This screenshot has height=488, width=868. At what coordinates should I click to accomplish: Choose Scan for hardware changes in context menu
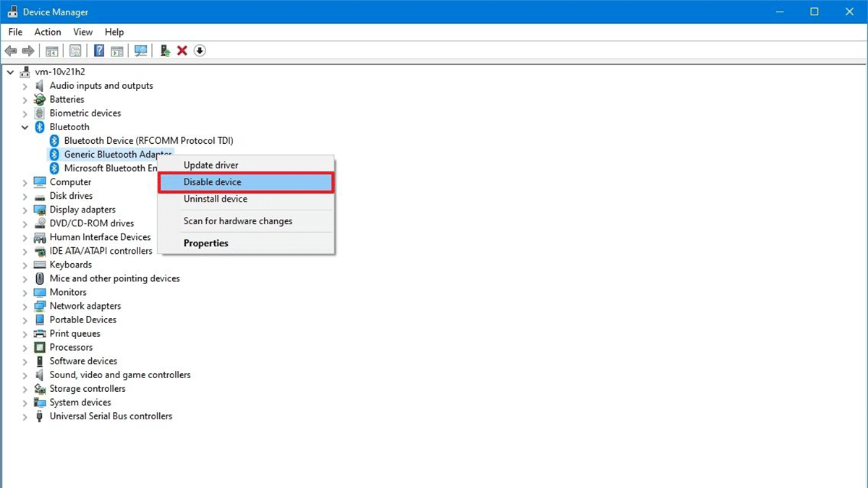click(x=246, y=221)
